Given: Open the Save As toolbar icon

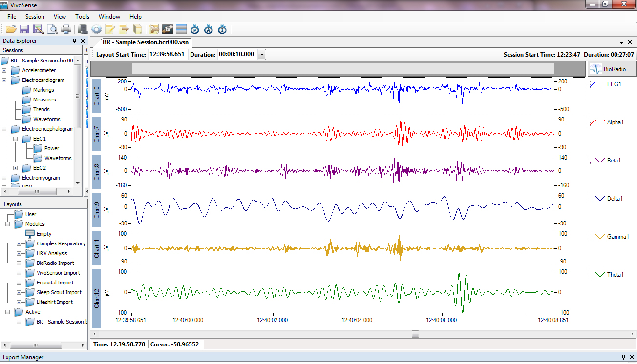Looking at the screenshot, I should tap(38, 29).
